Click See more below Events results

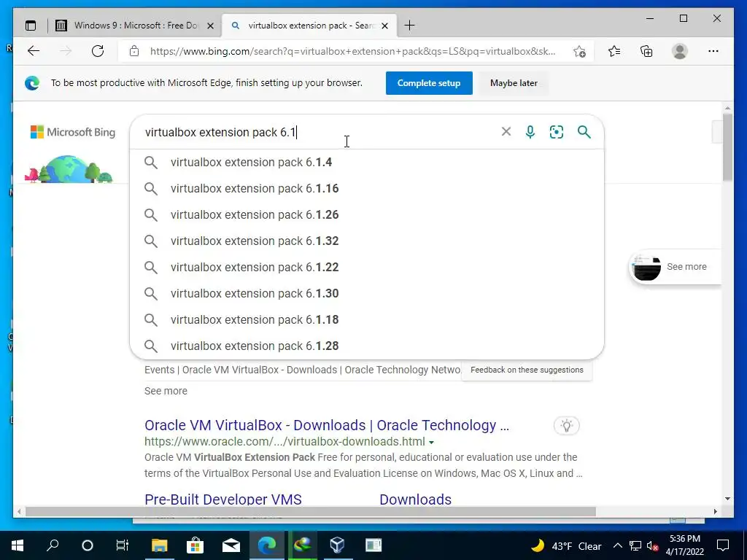(166, 391)
